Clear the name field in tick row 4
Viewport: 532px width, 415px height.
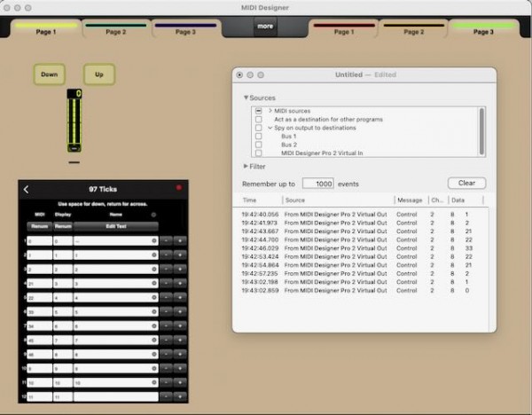click(x=154, y=283)
